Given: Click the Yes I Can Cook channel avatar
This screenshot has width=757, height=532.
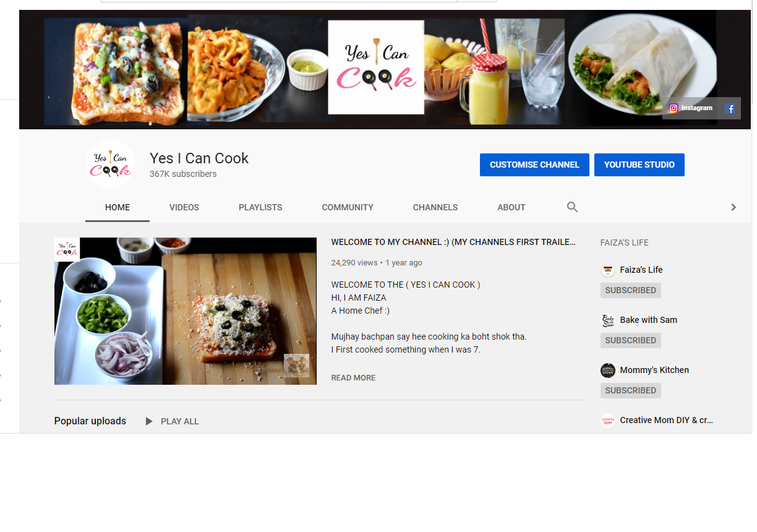Looking at the screenshot, I should click(x=110, y=164).
